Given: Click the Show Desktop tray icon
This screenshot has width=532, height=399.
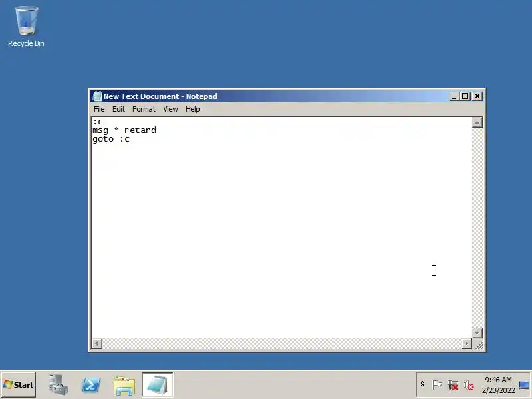Looking at the screenshot, I should (x=524, y=385).
